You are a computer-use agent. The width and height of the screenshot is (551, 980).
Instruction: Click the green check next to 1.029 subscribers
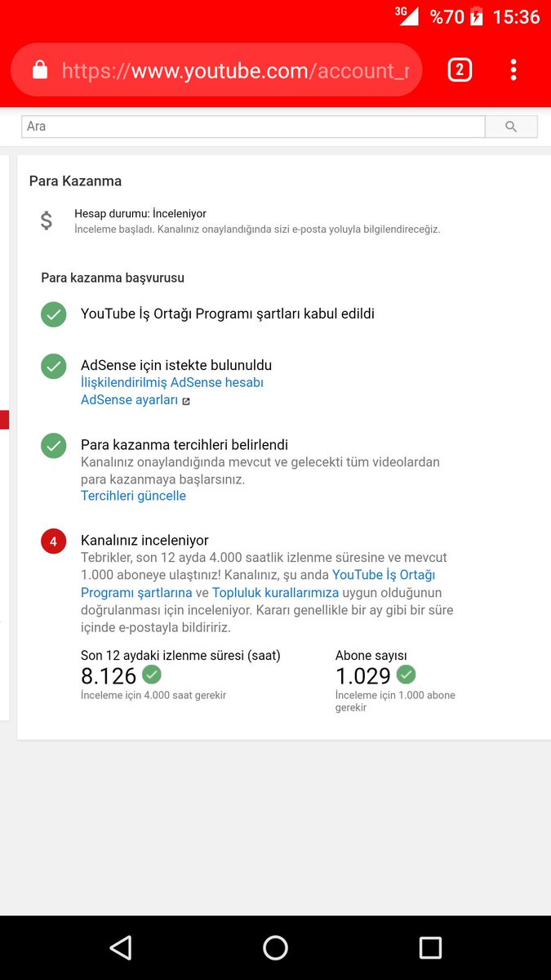(407, 675)
